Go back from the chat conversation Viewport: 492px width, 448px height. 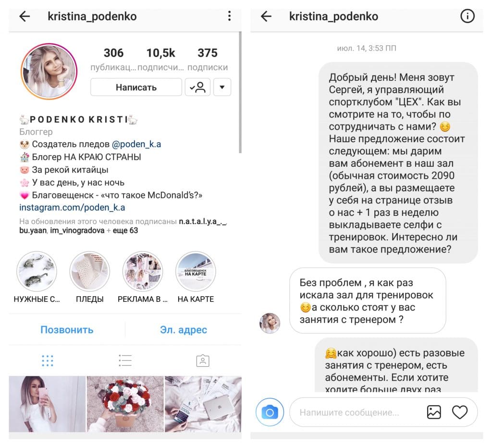[266, 16]
